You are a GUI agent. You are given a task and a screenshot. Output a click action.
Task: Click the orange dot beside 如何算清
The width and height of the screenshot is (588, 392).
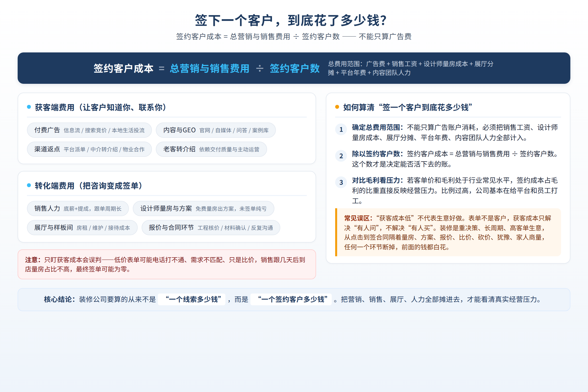[x=337, y=107]
